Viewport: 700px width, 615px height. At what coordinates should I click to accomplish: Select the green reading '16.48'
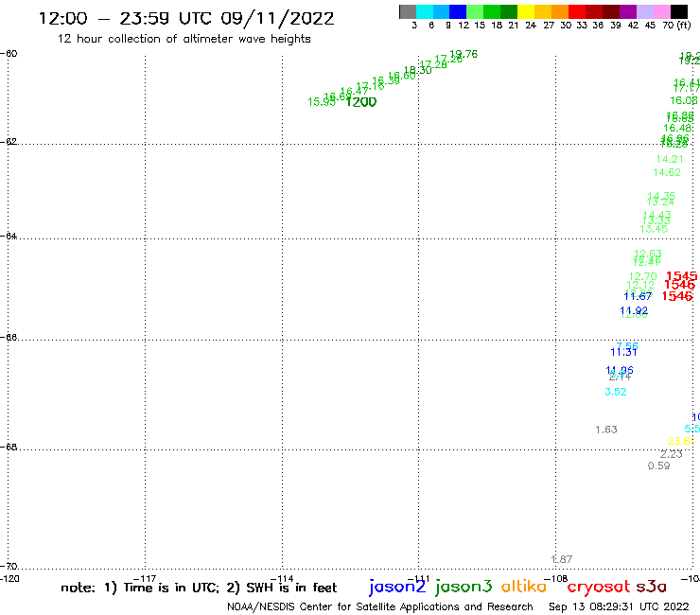[x=677, y=128]
